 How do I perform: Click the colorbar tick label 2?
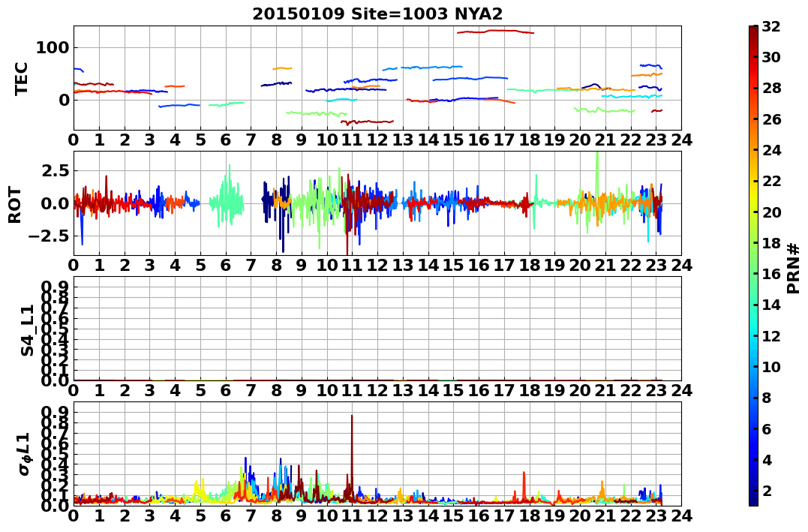pyautogui.click(x=767, y=490)
